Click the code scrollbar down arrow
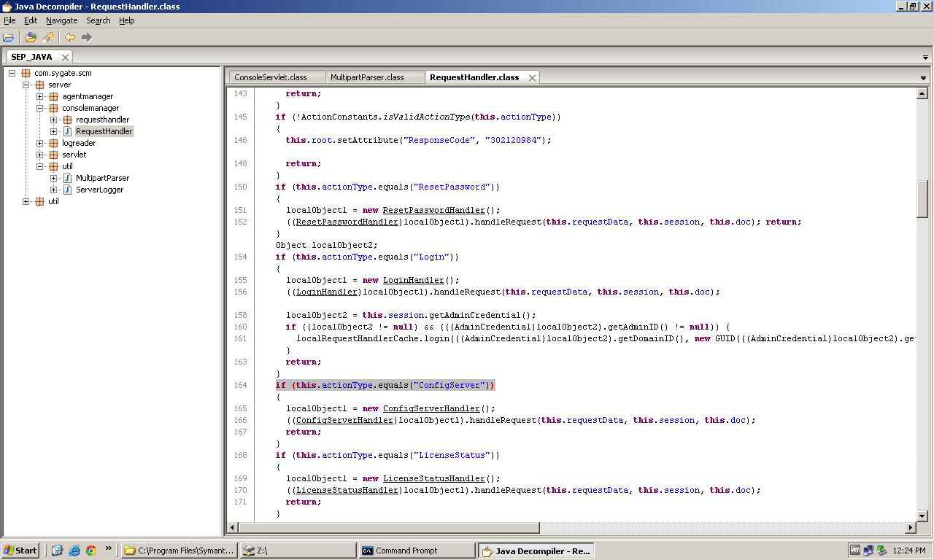Image resolution: width=934 pixels, height=560 pixels. point(922,516)
